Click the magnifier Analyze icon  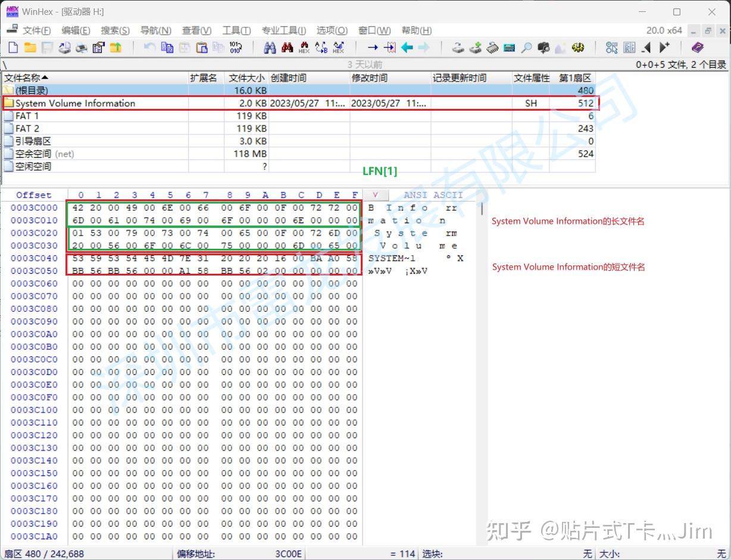[x=526, y=48]
